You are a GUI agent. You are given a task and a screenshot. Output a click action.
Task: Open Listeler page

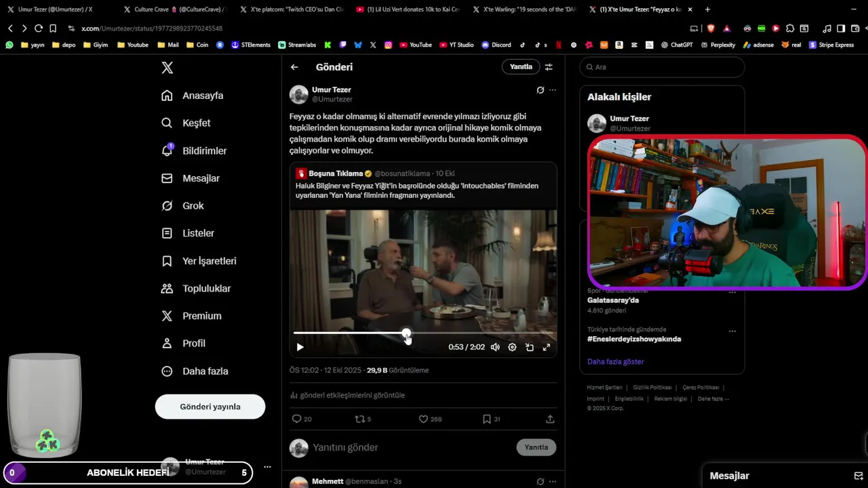(x=188, y=233)
